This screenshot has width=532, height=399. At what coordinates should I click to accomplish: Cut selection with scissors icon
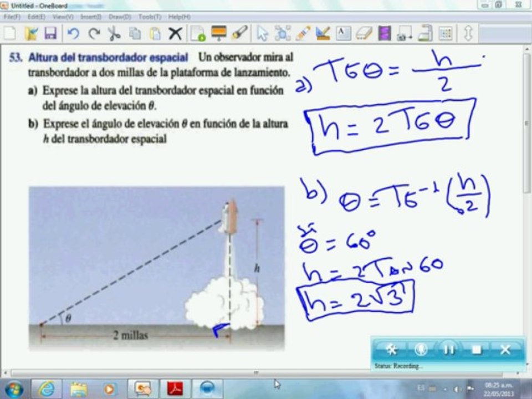click(x=114, y=34)
